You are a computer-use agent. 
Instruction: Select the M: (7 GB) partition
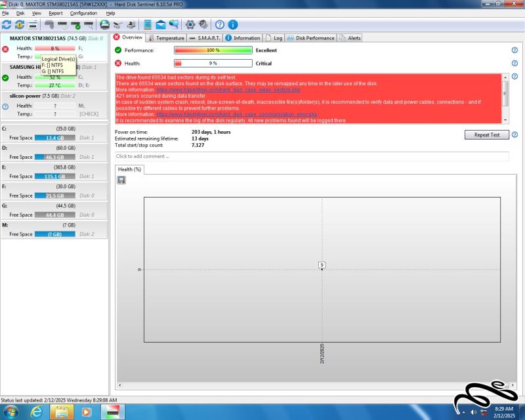[54, 230]
